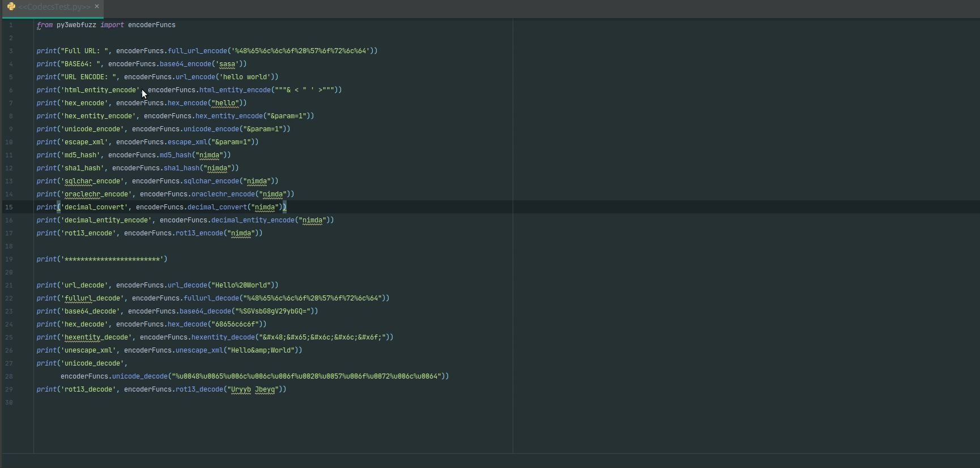980x468 pixels.
Task: Click line number 1 in the gutter
Action: pos(10,25)
